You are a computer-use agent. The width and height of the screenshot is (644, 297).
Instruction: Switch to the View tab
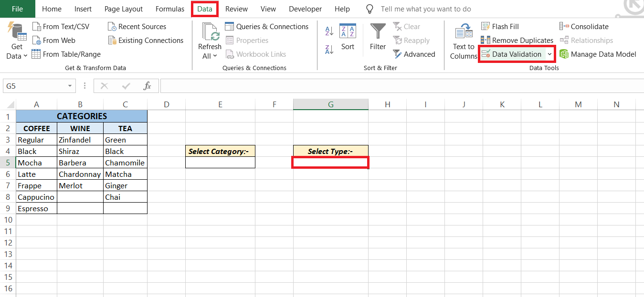[x=268, y=9]
